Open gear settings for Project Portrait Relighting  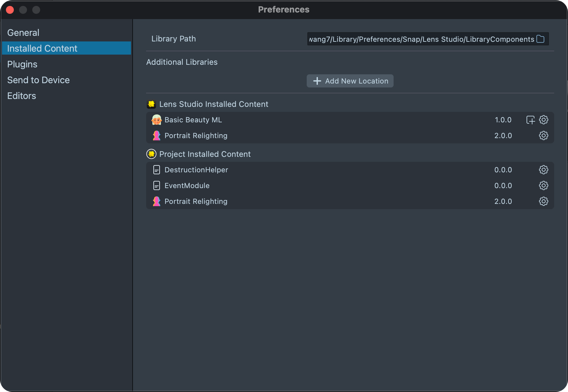click(544, 201)
